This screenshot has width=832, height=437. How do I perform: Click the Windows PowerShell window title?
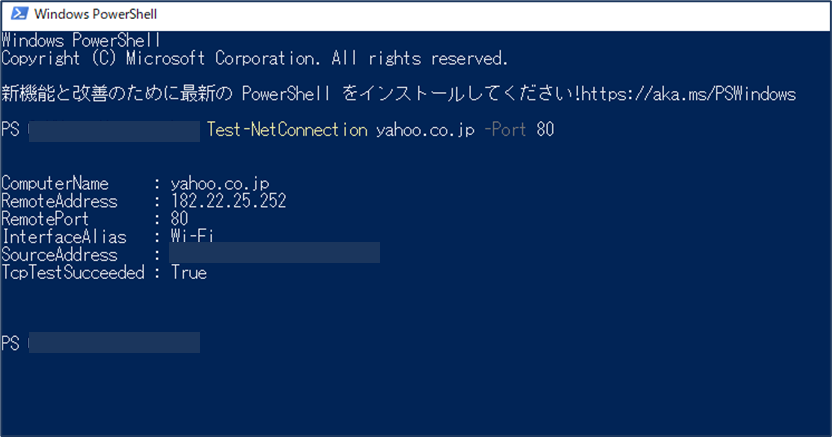(x=96, y=14)
